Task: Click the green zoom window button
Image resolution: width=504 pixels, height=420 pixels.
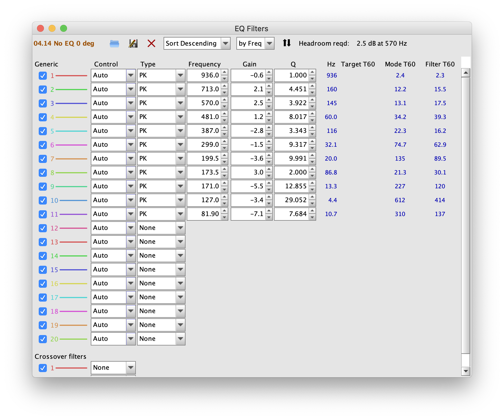Action: click(x=64, y=28)
